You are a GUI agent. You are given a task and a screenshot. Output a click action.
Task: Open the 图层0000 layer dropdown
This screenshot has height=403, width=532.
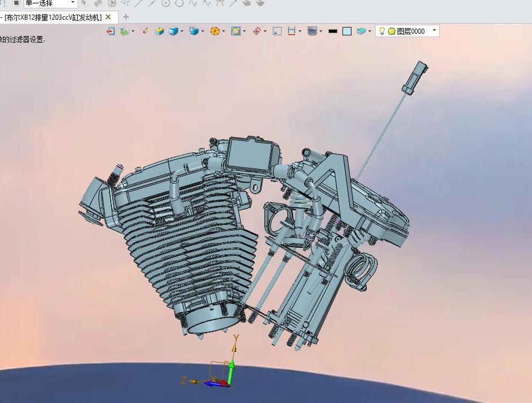pos(408,31)
